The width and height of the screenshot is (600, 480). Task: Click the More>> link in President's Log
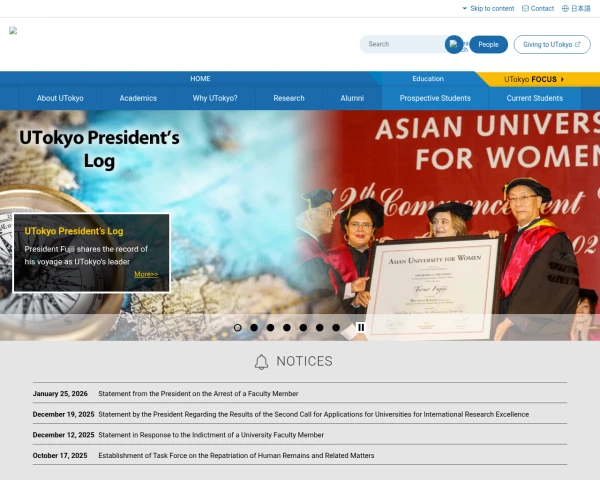[x=146, y=274]
